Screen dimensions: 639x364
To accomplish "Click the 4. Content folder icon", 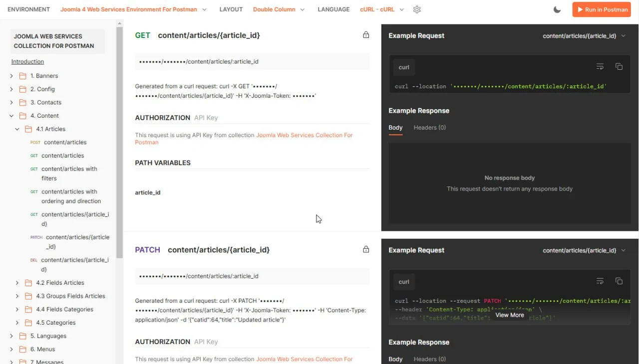I will 22,116.
